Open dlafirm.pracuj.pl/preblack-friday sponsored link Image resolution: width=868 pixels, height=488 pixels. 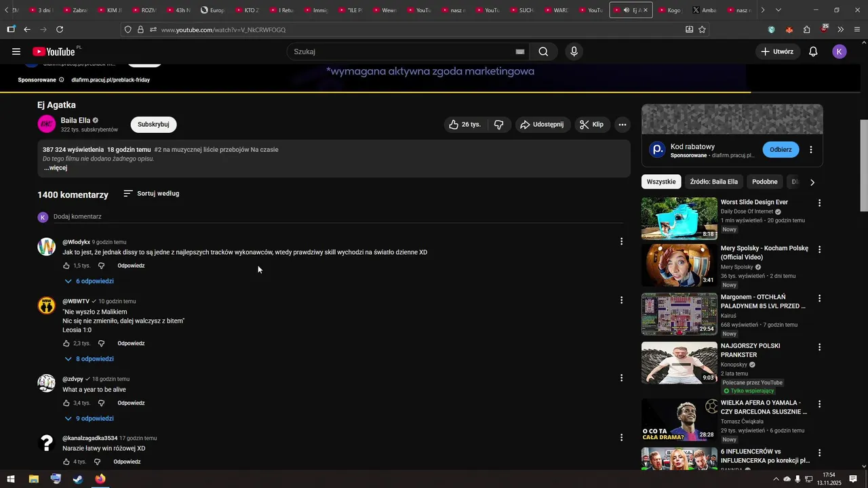[x=111, y=80]
